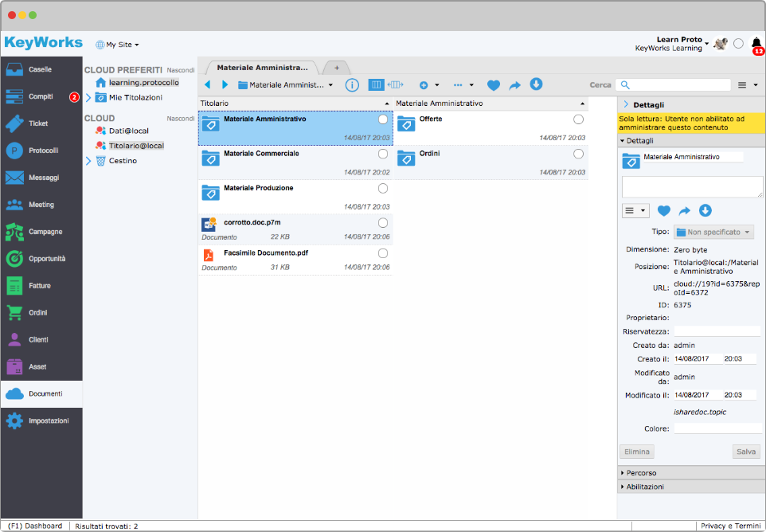Open Opportunità in the sidebar

tap(41, 259)
